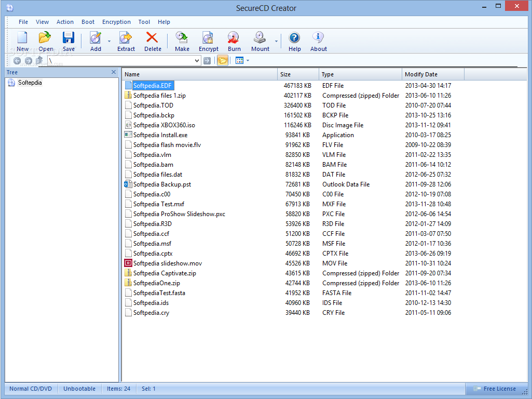Click the Softpedia XBOX360.iso disc image icon

[128, 125]
